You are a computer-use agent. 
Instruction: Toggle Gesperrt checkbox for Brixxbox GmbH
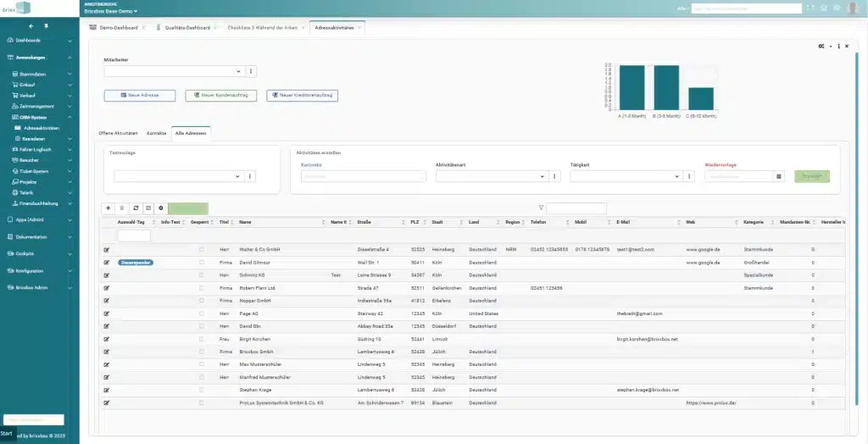click(202, 352)
